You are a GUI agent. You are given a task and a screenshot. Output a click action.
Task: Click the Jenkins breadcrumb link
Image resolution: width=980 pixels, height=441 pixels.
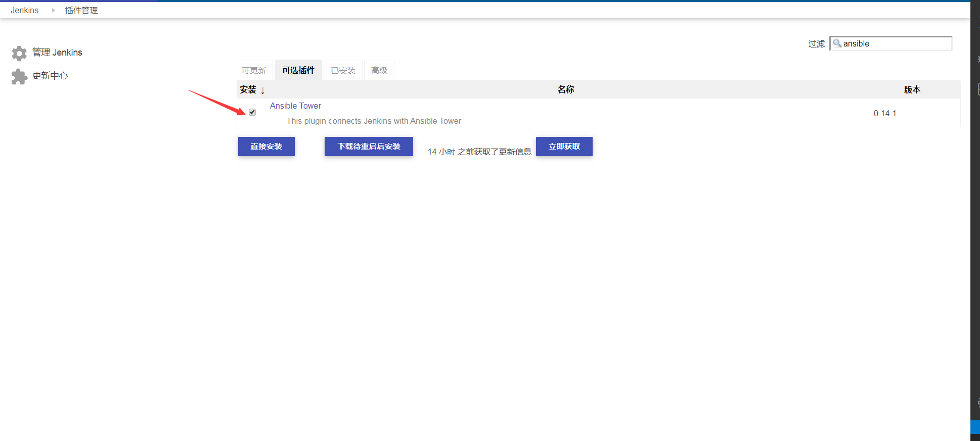tap(25, 10)
